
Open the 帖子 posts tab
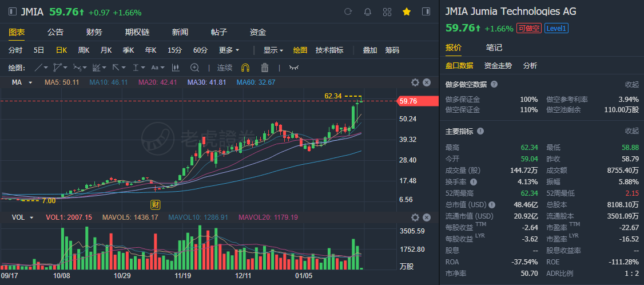(x=219, y=32)
